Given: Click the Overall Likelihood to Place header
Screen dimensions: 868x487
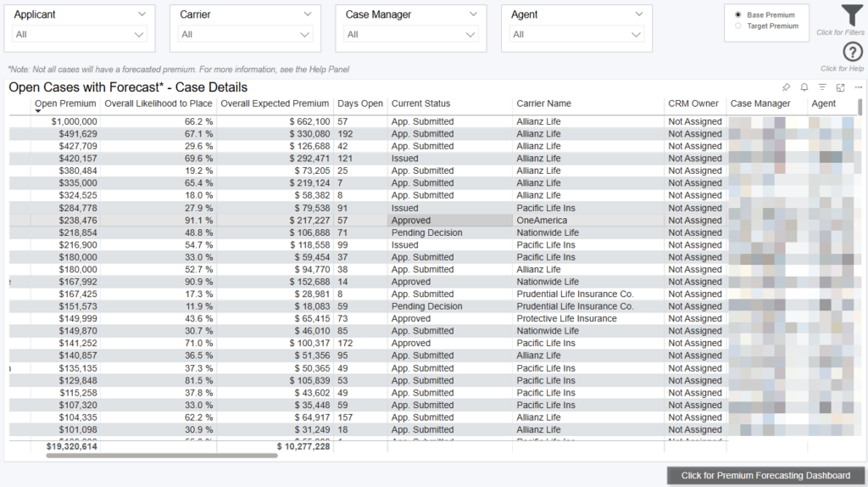Looking at the screenshot, I should pyautogui.click(x=159, y=104).
